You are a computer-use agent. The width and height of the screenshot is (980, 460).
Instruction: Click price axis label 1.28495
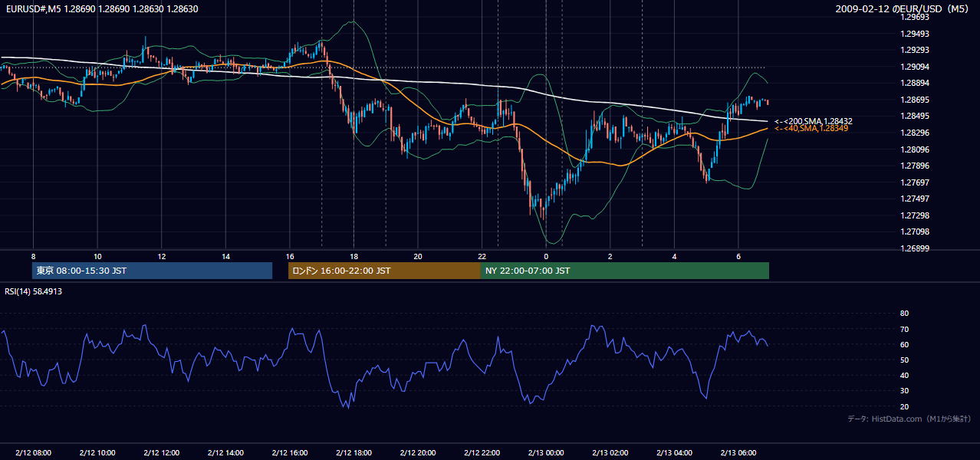point(914,116)
